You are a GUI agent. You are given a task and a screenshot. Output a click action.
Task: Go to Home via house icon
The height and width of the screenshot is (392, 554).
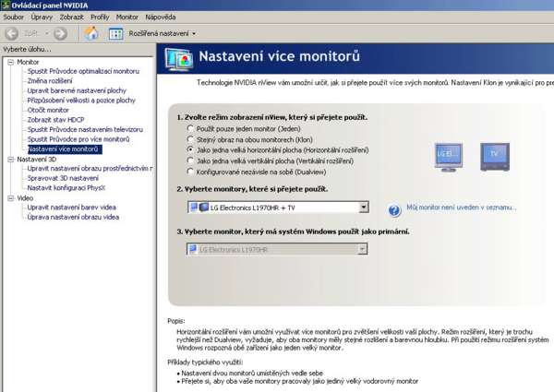(91, 33)
